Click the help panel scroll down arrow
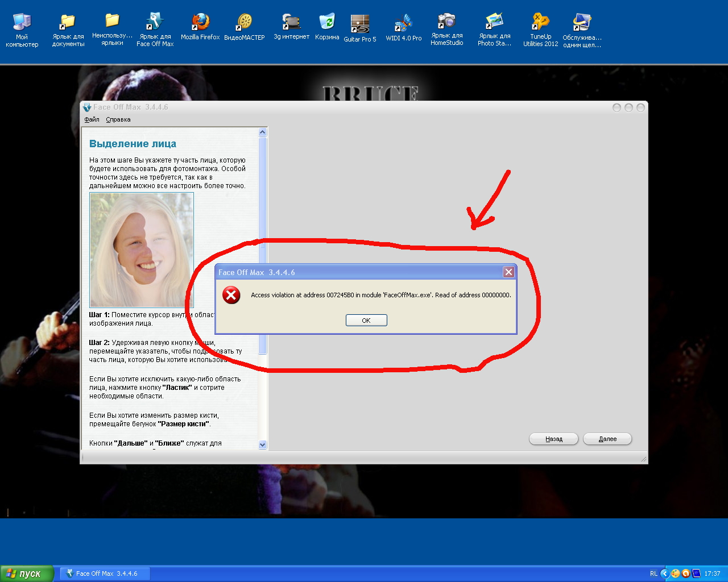The width and height of the screenshot is (728, 582). pyautogui.click(x=263, y=445)
